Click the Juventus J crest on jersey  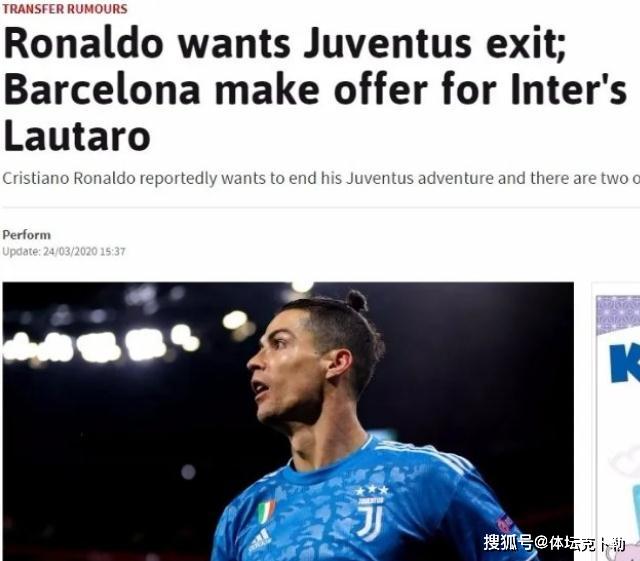pos(370,523)
